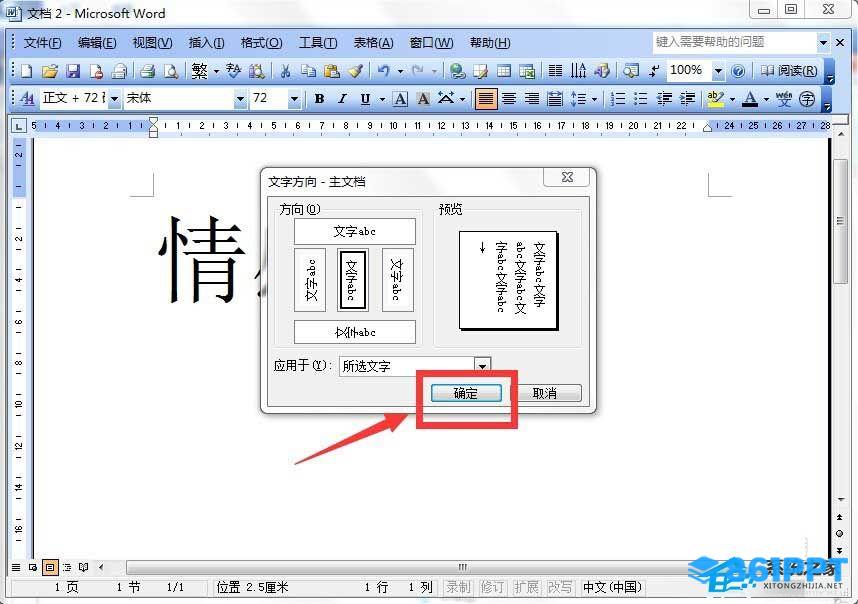Screen dimensions: 858x604
Task: Click the Decrease Indent icon
Action: [x=664, y=99]
